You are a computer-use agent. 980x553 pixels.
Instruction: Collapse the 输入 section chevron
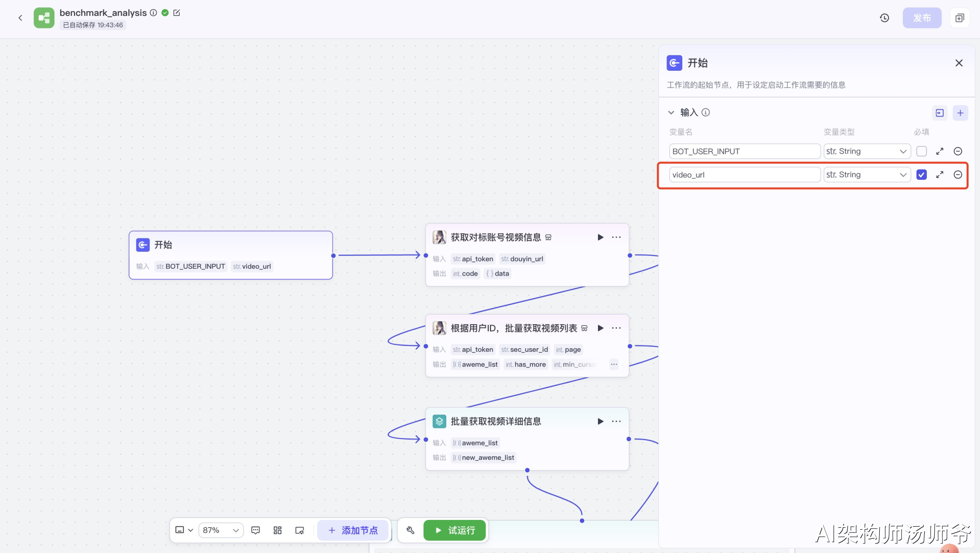pos(671,113)
